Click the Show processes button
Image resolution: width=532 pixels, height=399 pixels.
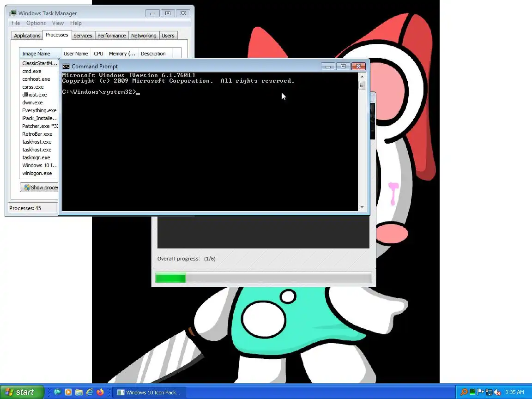coord(39,187)
